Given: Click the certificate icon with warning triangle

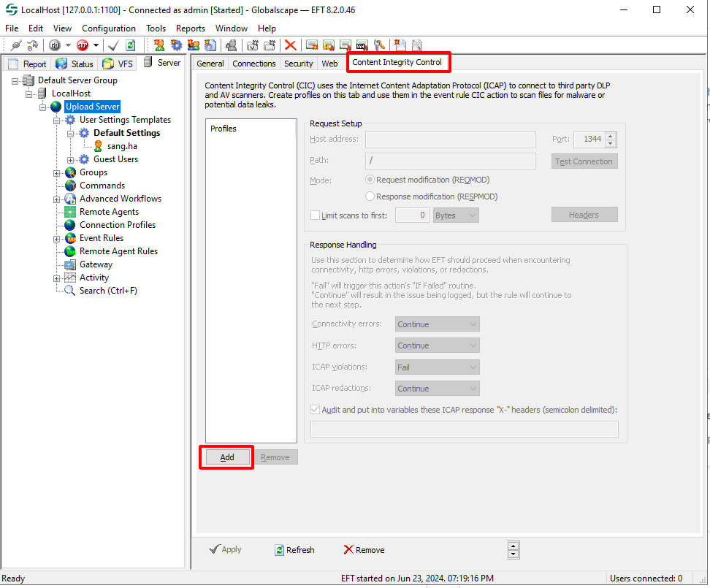Looking at the screenshot, I should click(x=328, y=45).
